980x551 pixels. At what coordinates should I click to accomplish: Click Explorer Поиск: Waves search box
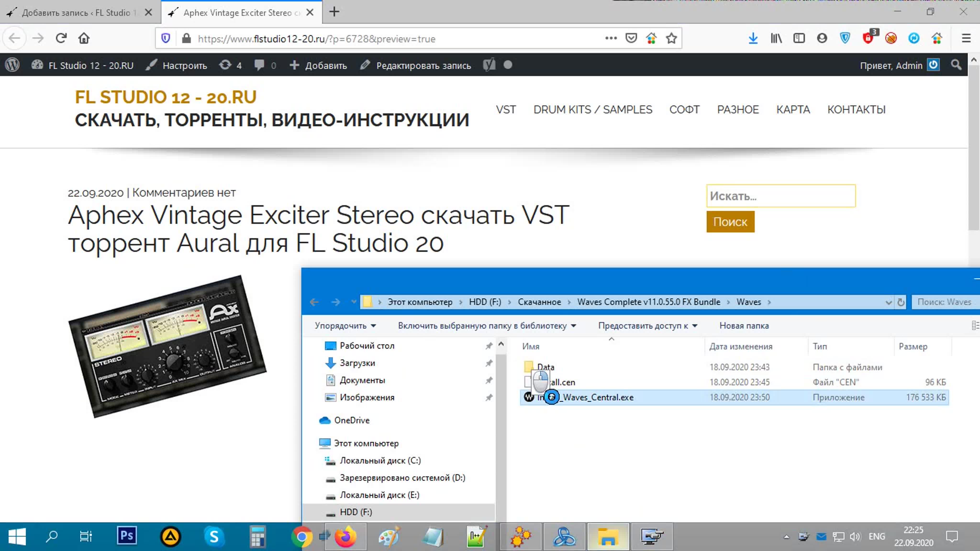click(x=945, y=302)
